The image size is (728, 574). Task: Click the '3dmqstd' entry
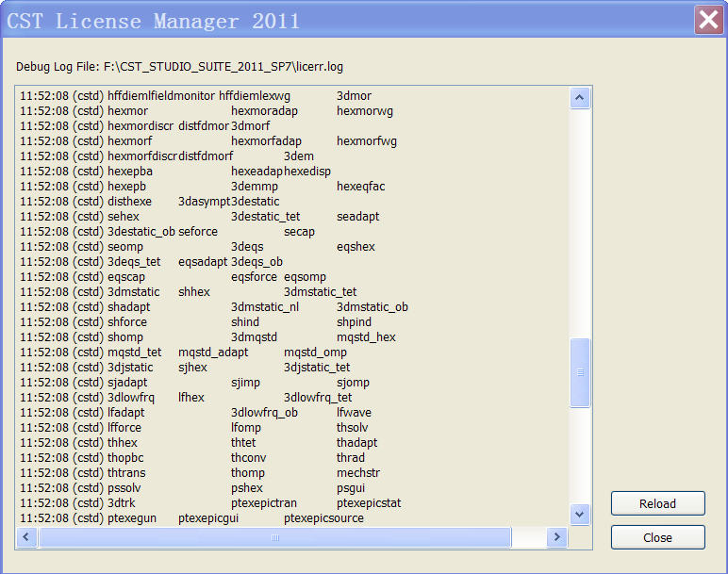254,337
